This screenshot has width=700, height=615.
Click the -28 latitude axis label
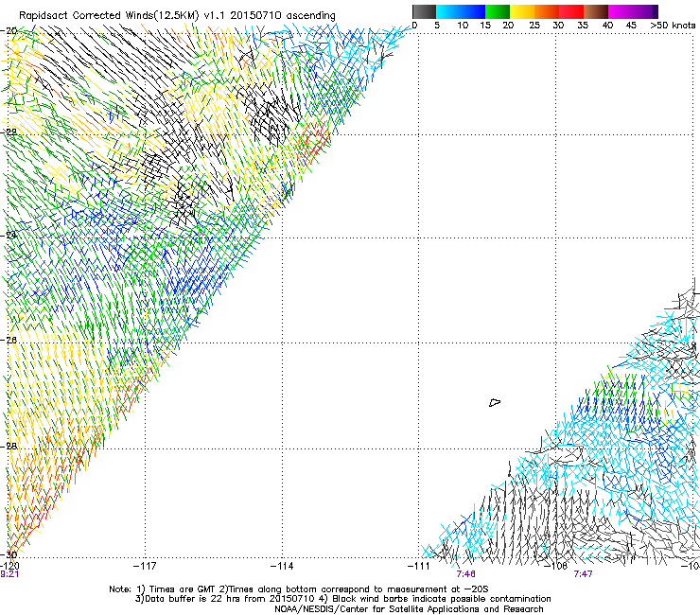click(x=9, y=447)
